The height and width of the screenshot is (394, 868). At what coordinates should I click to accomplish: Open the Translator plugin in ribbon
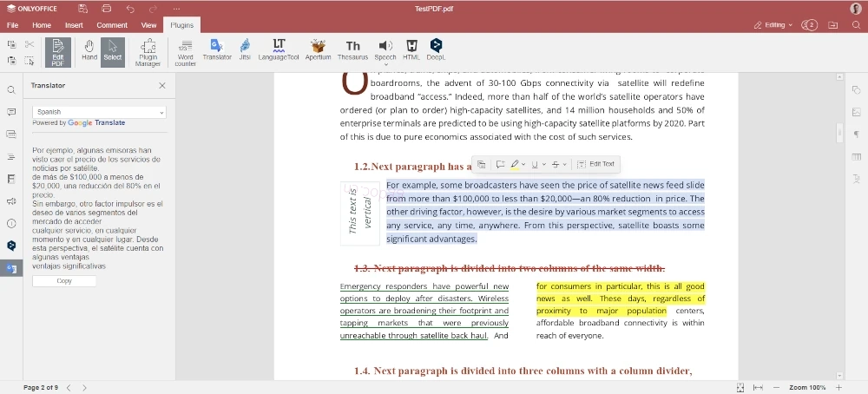(x=217, y=49)
